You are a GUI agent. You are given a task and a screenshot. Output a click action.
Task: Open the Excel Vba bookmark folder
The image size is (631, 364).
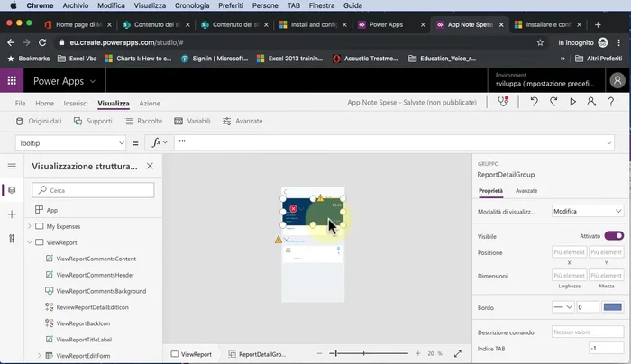tap(77, 59)
